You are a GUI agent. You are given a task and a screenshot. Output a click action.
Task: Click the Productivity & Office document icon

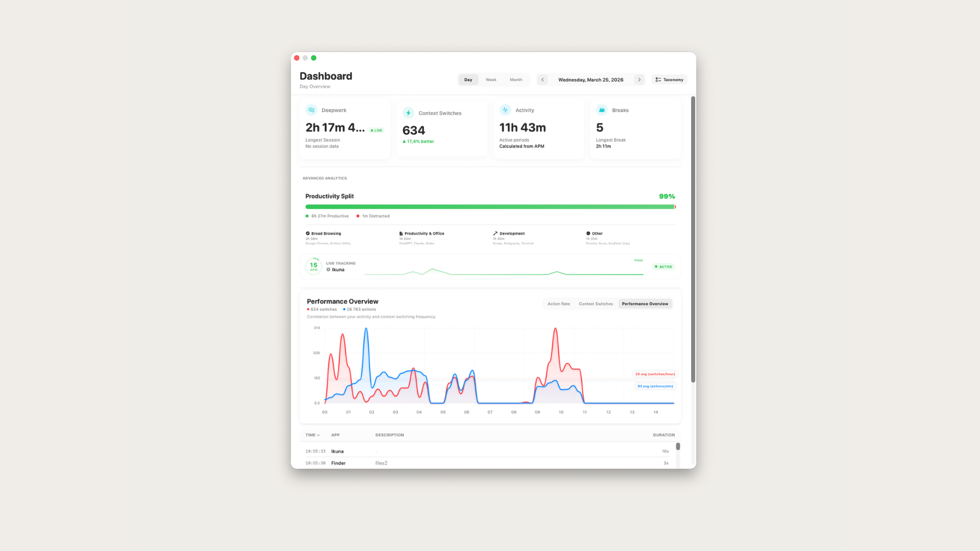401,234
